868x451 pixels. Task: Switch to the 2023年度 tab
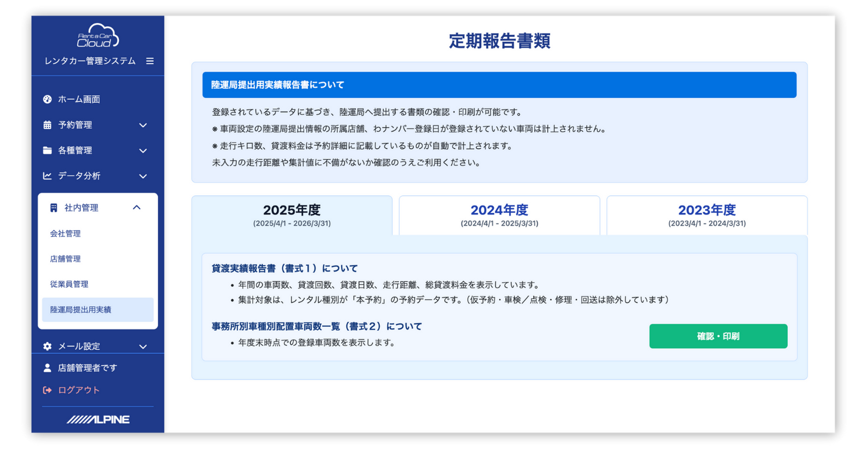[x=706, y=215]
